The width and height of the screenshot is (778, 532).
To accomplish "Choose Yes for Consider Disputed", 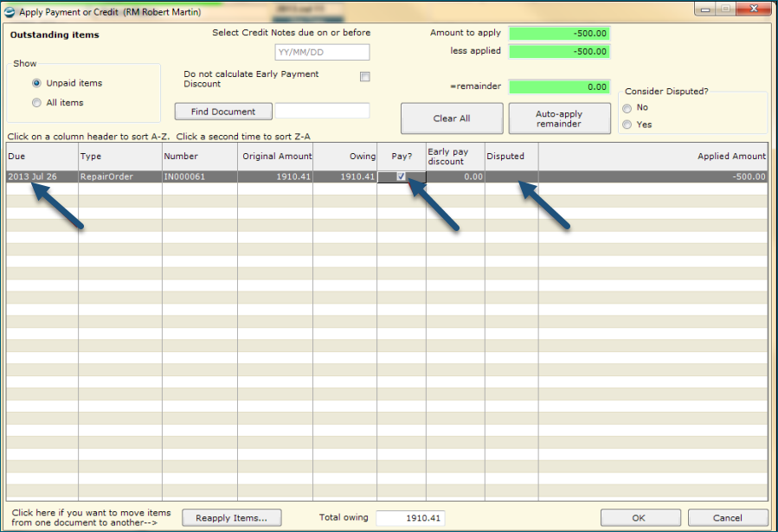I will (x=627, y=125).
